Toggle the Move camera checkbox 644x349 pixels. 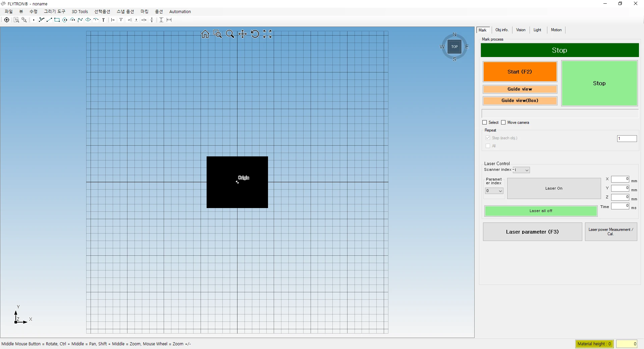coord(503,122)
